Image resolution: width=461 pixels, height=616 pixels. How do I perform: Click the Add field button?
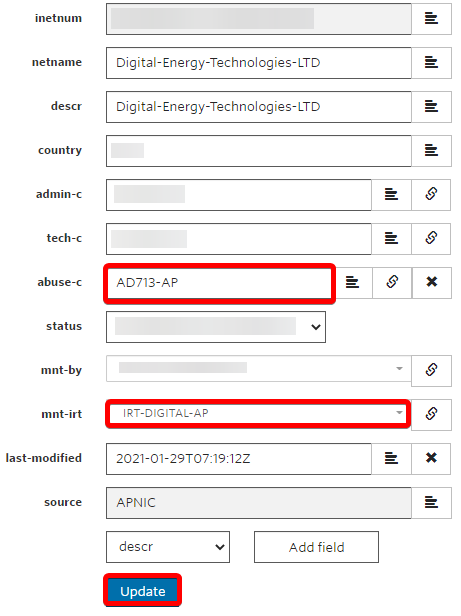[316, 547]
